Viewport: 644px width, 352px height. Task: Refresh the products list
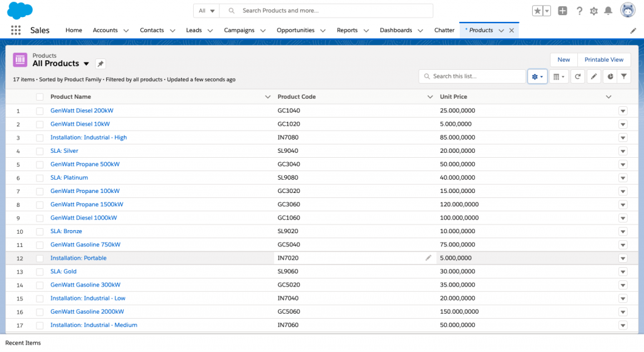(577, 76)
